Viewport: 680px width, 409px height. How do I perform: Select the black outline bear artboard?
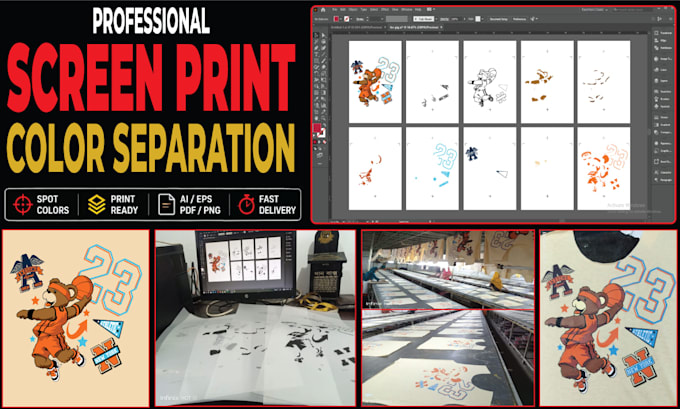point(489,82)
